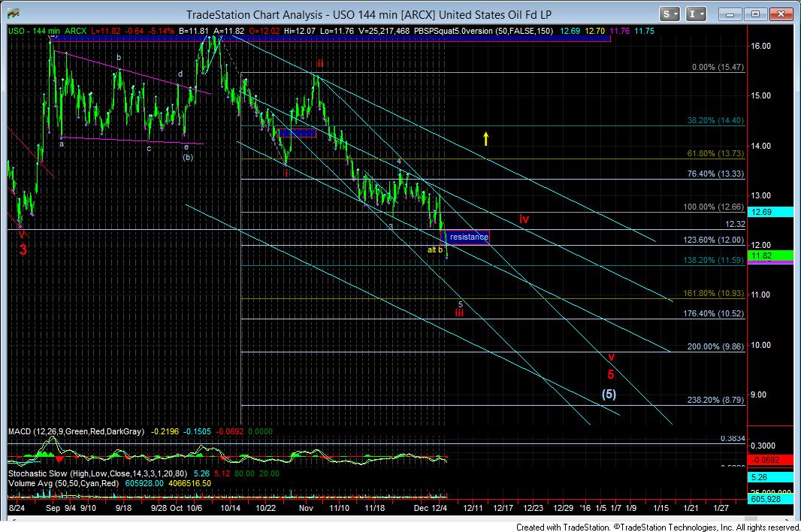This screenshot has height=532, width=801.
Task: Click the 10/14 date on time axis
Action: (231, 508)
